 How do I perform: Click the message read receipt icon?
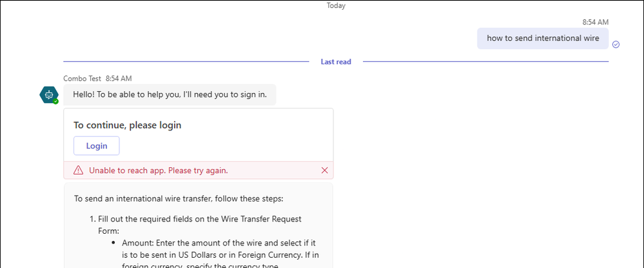[x=616, y=45]
